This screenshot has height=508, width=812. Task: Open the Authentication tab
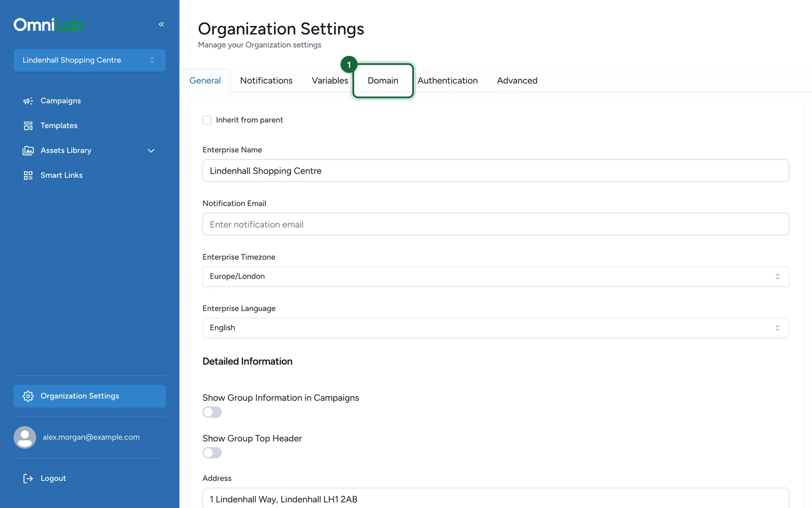coord(448,81)
